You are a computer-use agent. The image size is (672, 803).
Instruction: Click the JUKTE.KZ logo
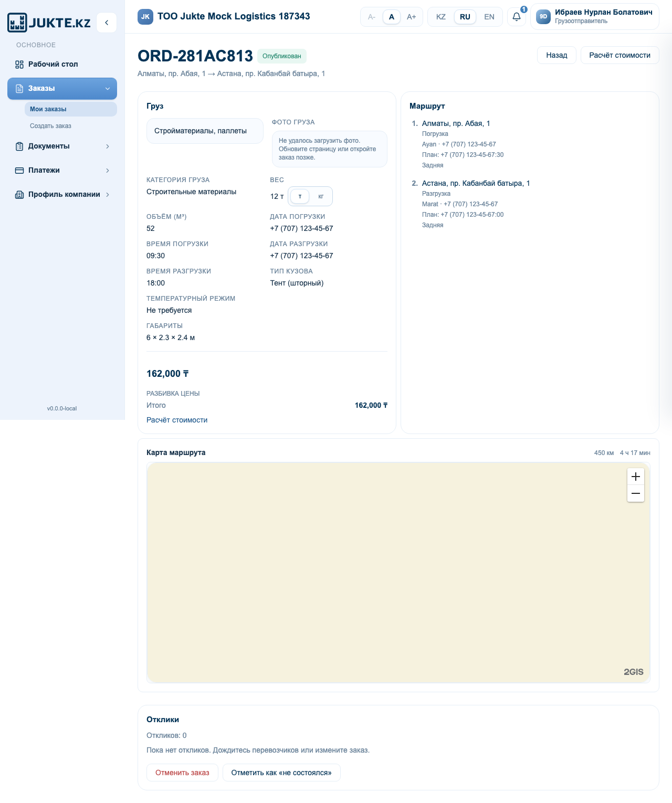point(49,23)
